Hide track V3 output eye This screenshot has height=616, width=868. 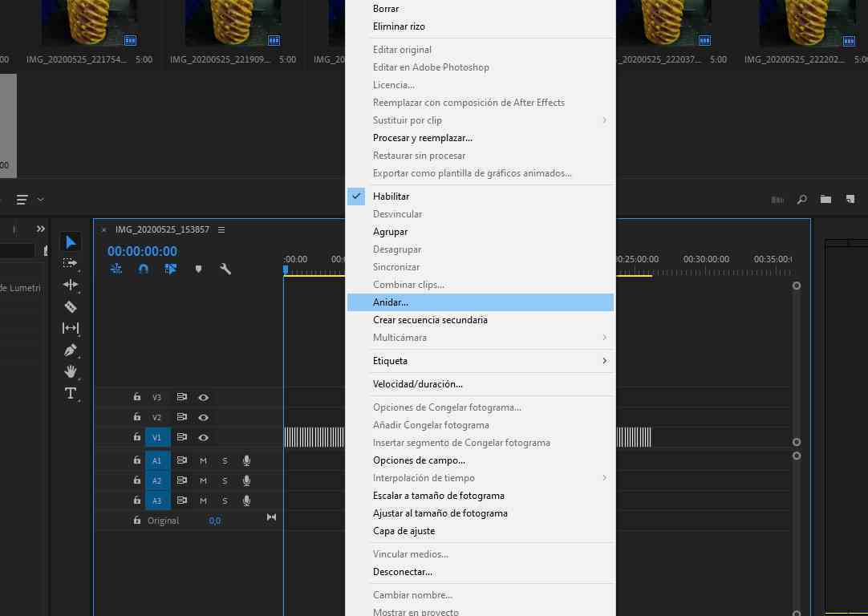[203, 397]
